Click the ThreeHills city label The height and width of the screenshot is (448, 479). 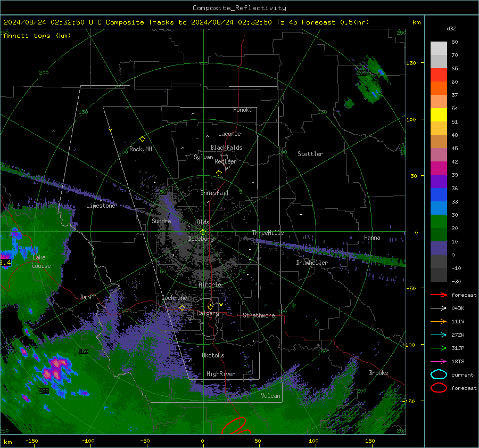[268, 233]
